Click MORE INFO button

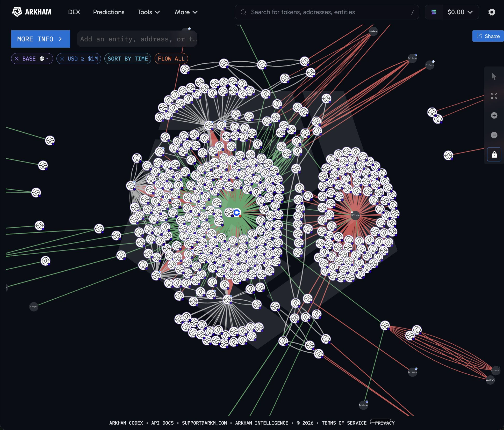point(41,39)
